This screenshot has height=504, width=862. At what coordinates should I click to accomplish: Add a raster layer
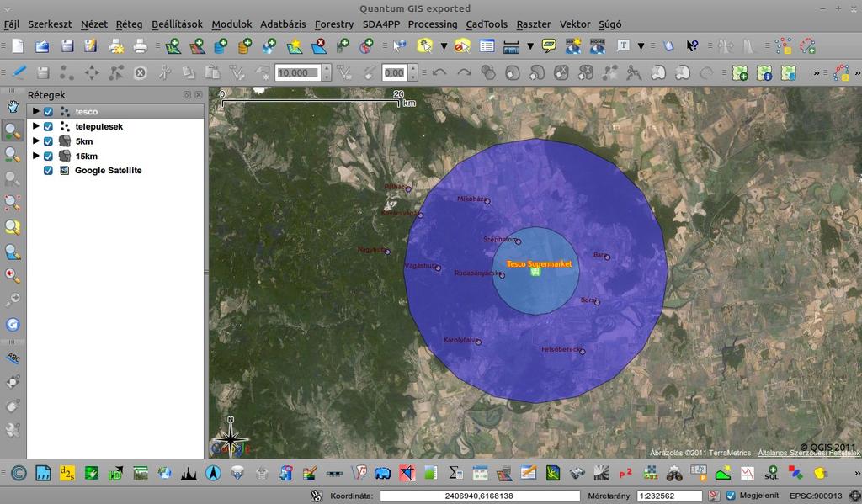pos(197,46)
